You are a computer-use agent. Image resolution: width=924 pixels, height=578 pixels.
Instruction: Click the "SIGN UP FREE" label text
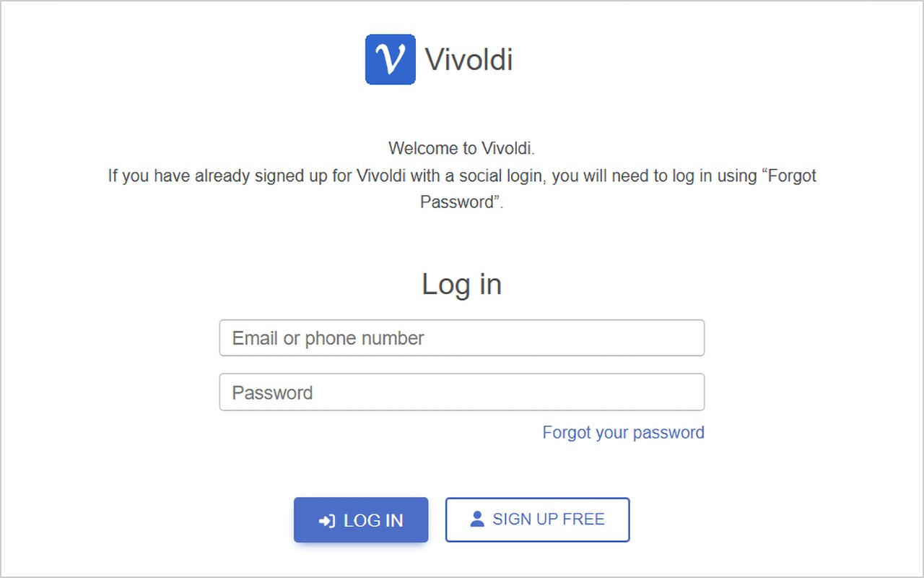[x=549, y=519]
